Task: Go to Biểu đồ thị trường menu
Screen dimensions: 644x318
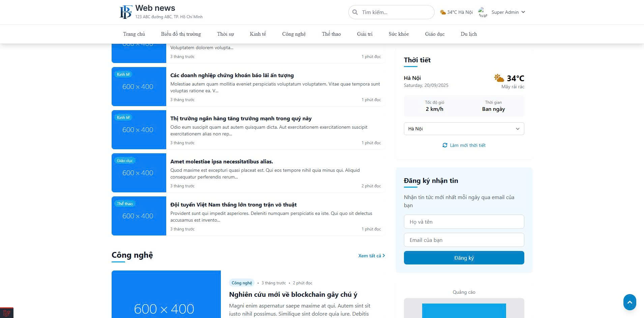Action: coord(181,34)
